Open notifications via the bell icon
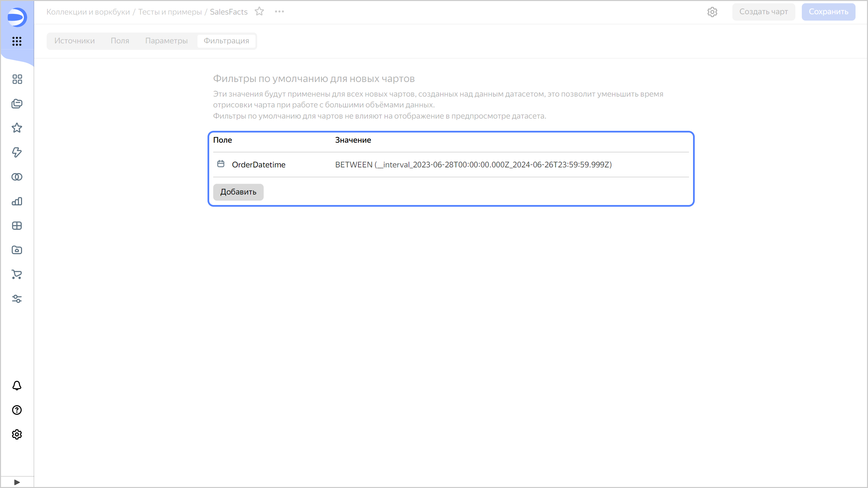Screen dimensions: 868x488 pos(17,386)
